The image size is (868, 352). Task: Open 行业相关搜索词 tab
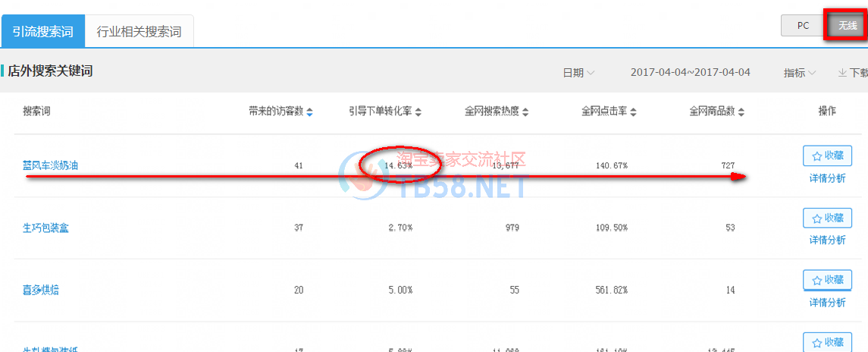139,32
